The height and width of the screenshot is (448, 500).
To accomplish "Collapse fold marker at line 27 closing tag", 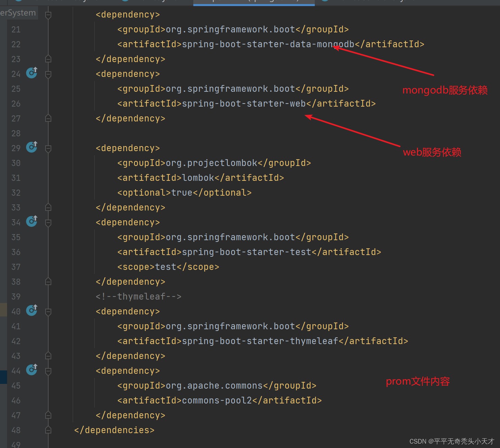I will pos(48,118).
